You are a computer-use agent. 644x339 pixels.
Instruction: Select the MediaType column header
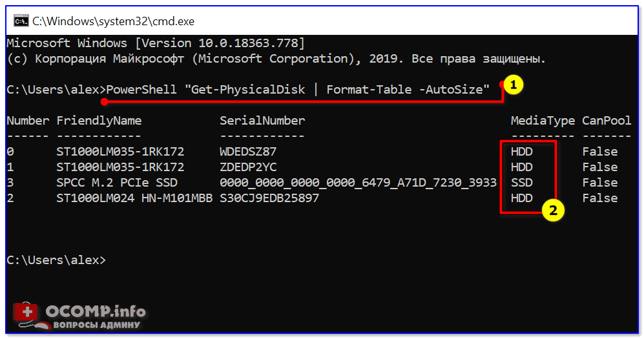(x=542, y=121)
